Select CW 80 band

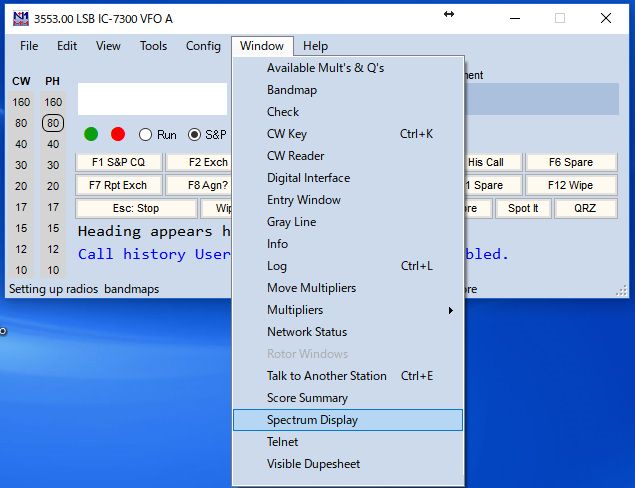pyautogui.click(x=21, y=123)
